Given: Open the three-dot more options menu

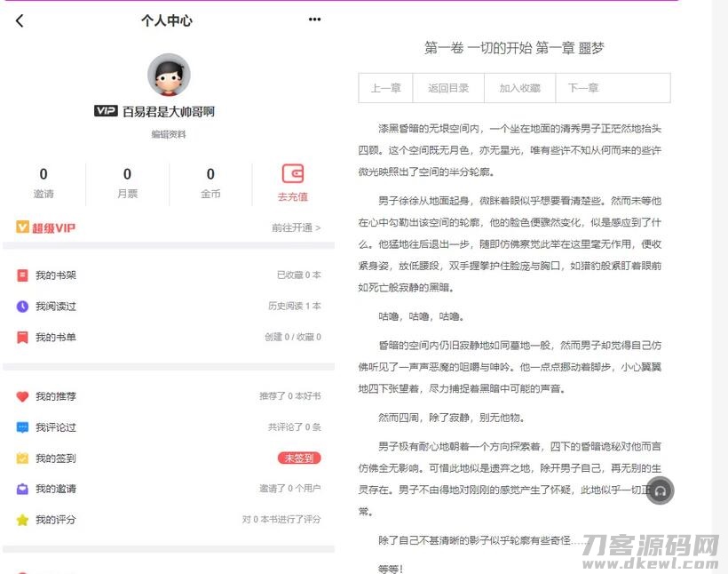Looking at the screenshot, I should click(313, 18).
